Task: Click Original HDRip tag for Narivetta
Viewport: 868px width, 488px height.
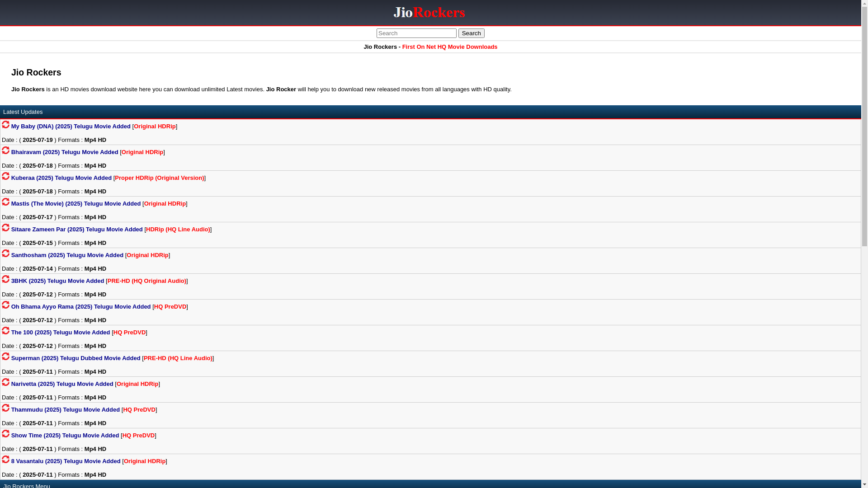Action: [x=138, y=384]
